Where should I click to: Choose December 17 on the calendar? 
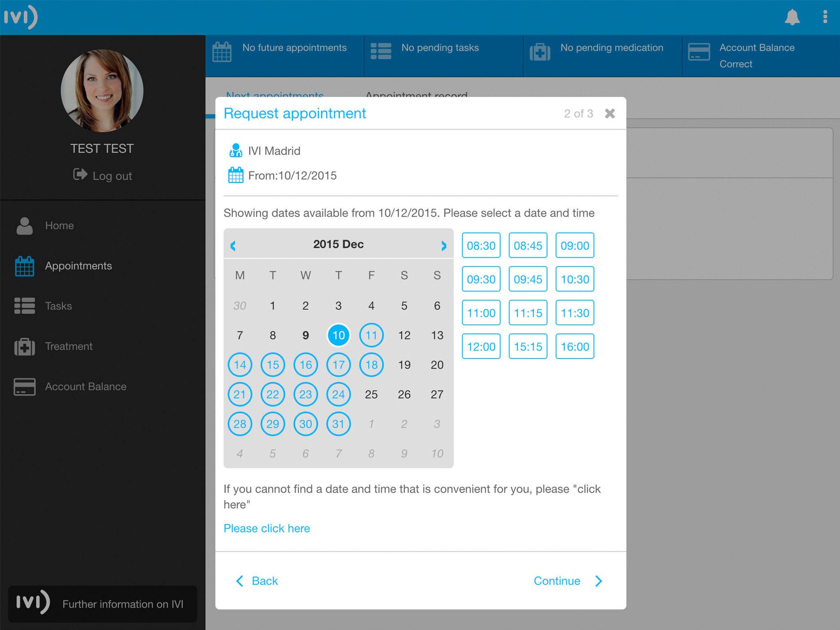pos(338,365)
